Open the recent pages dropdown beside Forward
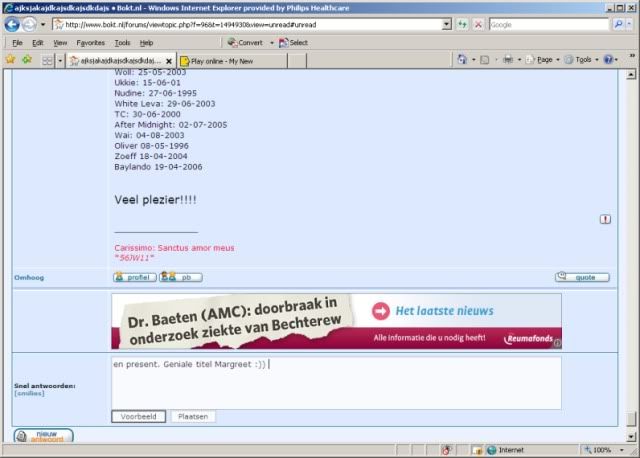The height and width of the screenshot is (458, 640). [x=43, y=24]
